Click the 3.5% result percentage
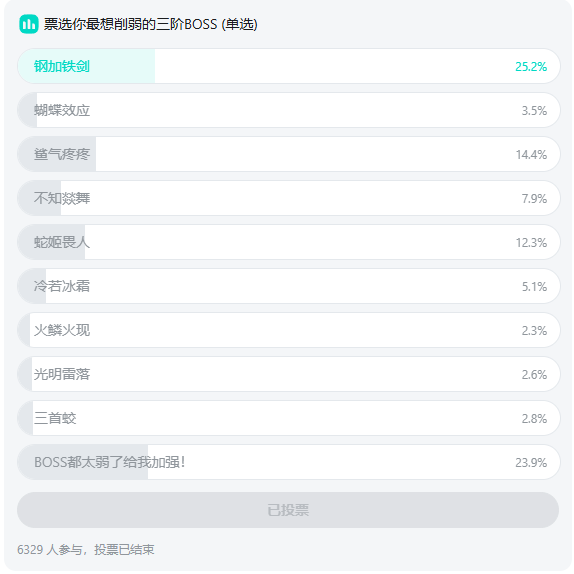574x574 pixels. pos(534,111)
